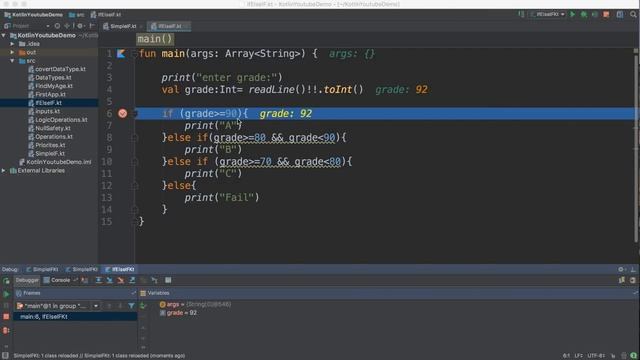The width and height of the screenshot is (640, 360).
Task: Click first SimpleIFKt debug session tab
Action: pyautogui.click(x=42, y=269)
